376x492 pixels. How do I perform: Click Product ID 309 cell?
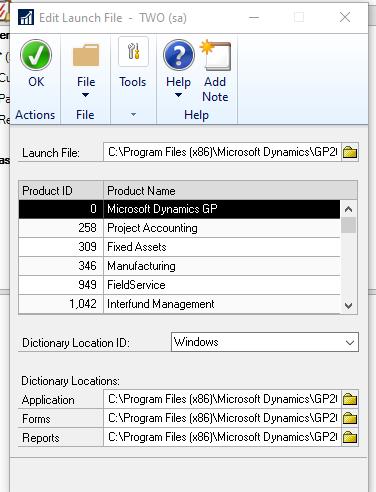click(x=61, y=247)
